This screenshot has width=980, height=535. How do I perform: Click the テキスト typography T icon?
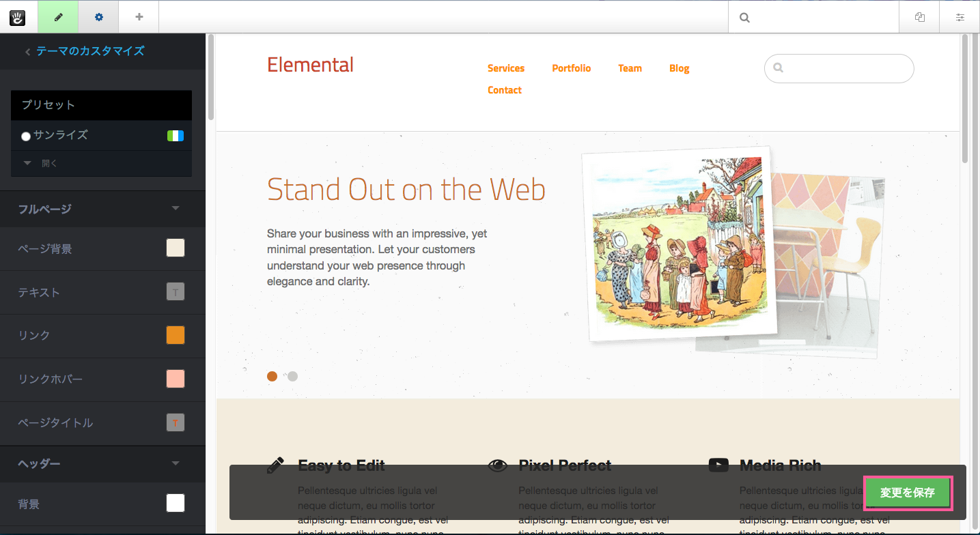coord(176,292)
